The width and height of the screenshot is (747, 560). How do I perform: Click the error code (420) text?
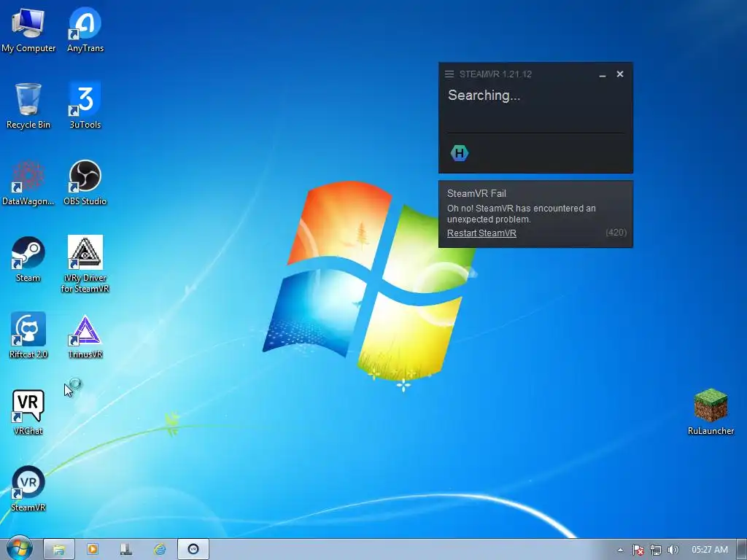click(616, 233)
